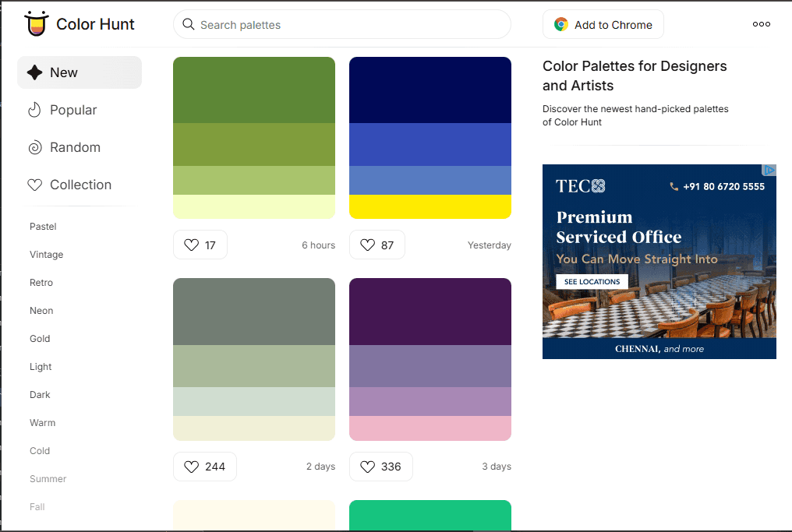Click the Add to Chrome button
This screenshot has width=792, height=532.
[603, 24]
